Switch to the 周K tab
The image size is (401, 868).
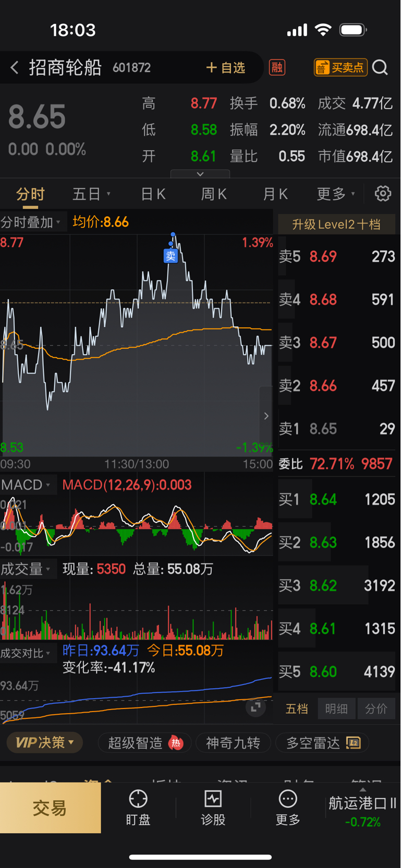point(214,194)
